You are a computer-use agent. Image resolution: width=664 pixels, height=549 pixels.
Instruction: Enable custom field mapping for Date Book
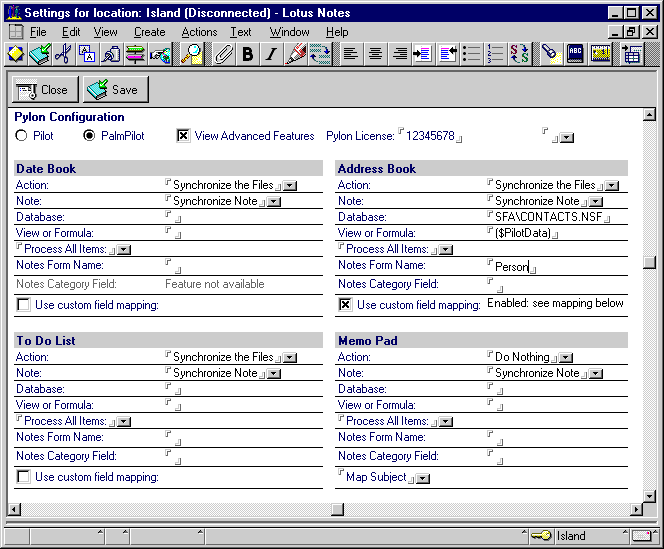23,305
